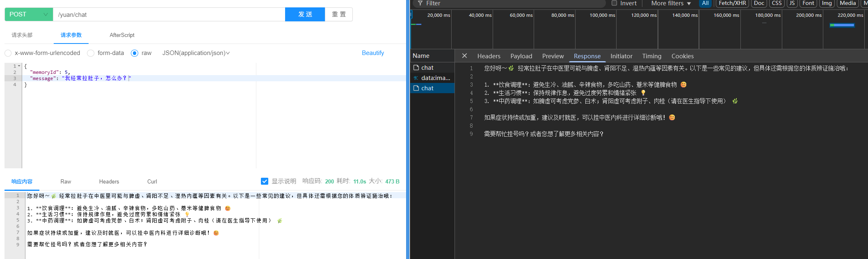Choose the form-data radio option
868x259 pixels.
point(91,53)
